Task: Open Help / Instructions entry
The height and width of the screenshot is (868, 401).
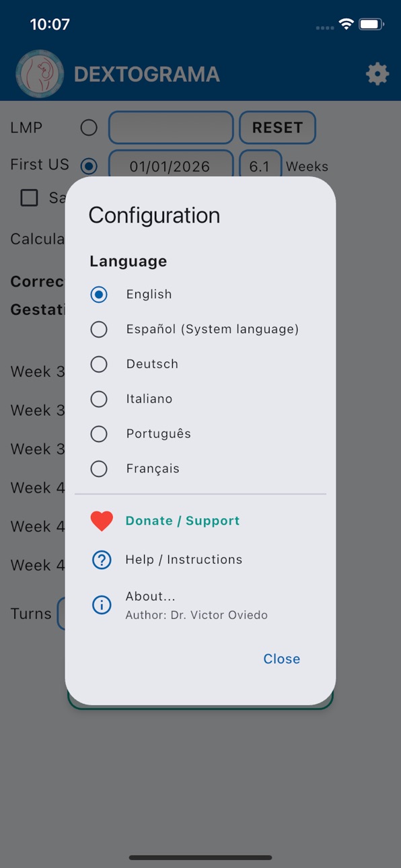Action: [184, 560]
